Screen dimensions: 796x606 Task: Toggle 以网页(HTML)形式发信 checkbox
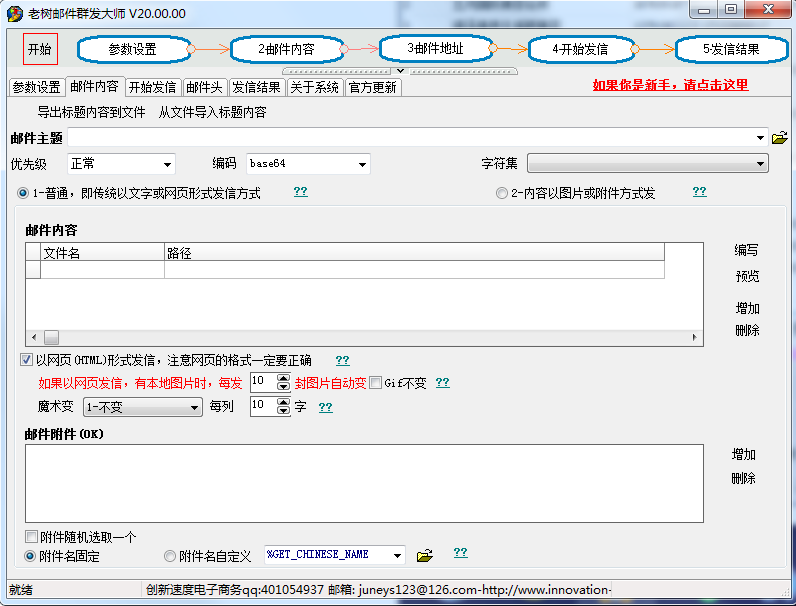26,360
